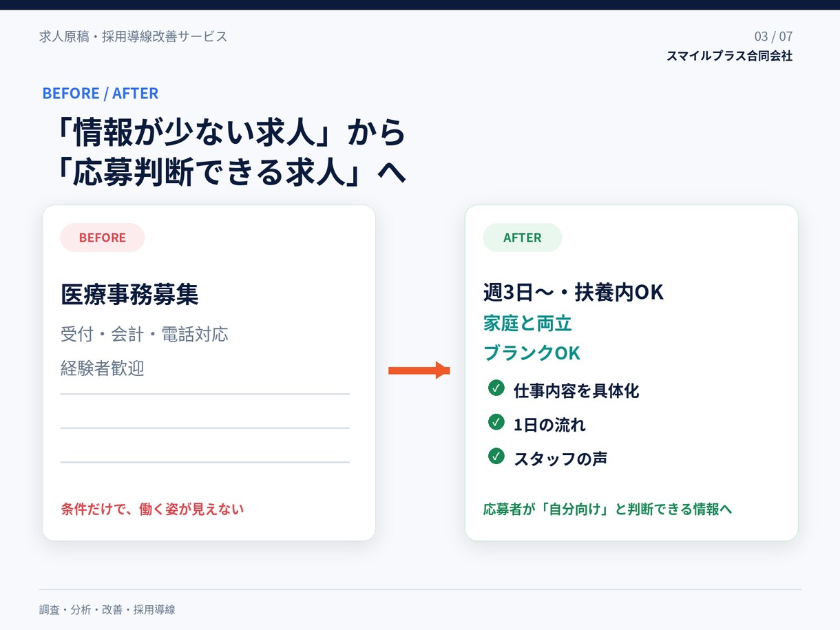
Task: Click the text 経験者歓迎
Action: click(x=103, y=368)
